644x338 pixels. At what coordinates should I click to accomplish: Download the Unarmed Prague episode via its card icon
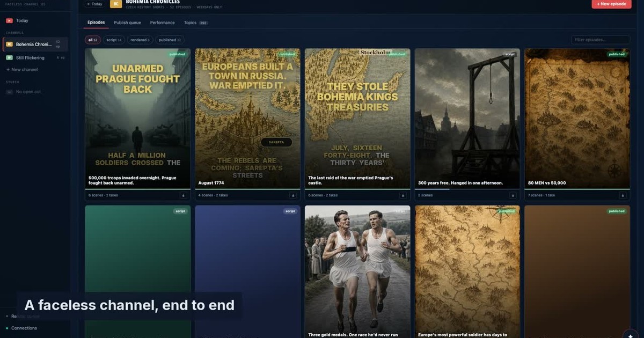(x=183, y=195)
